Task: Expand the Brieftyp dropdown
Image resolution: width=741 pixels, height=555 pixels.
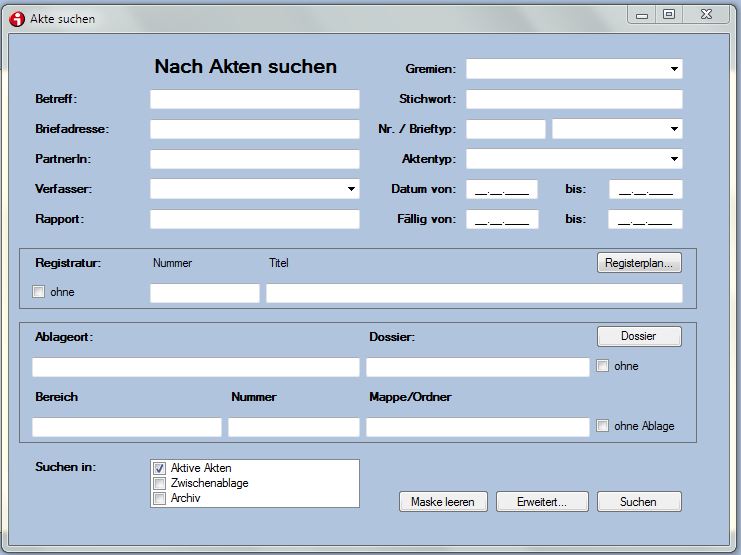Action: (x=674, y=129)
